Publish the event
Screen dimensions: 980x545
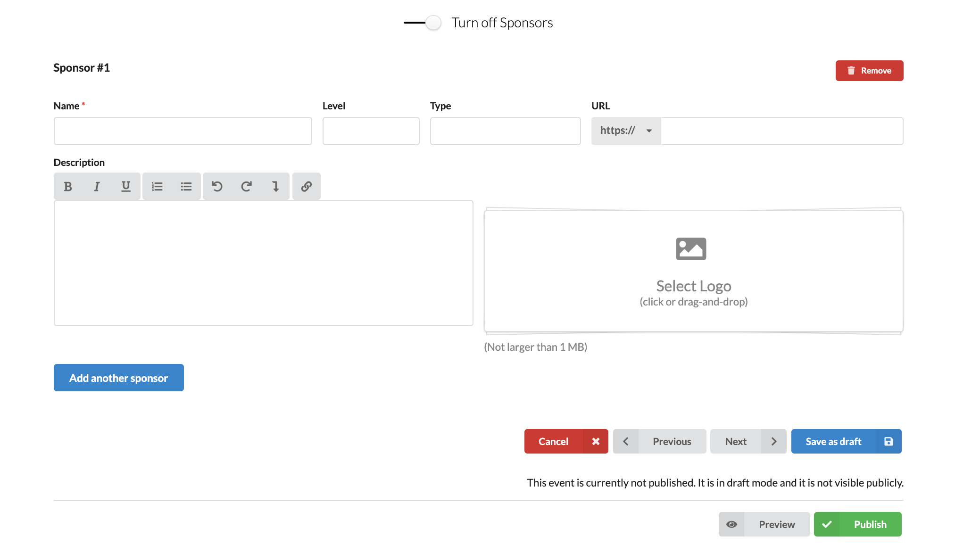tap(858, 524)
